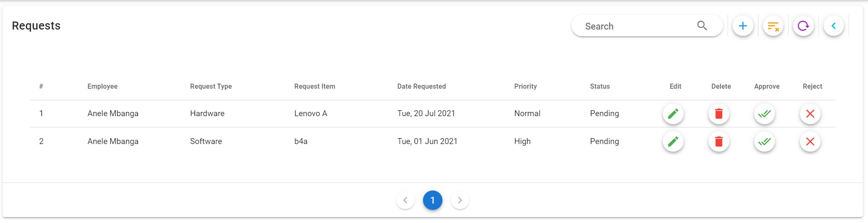Viewport: 868px width, 223px height.
Task: Click the teal back chevron icon
Action: click(834, 26)
